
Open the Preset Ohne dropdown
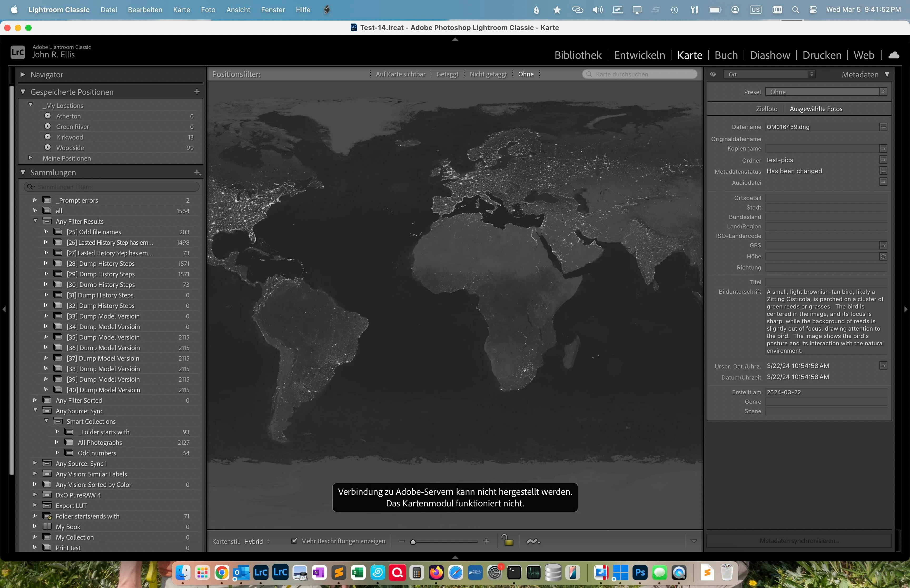(x=825, y=92)
